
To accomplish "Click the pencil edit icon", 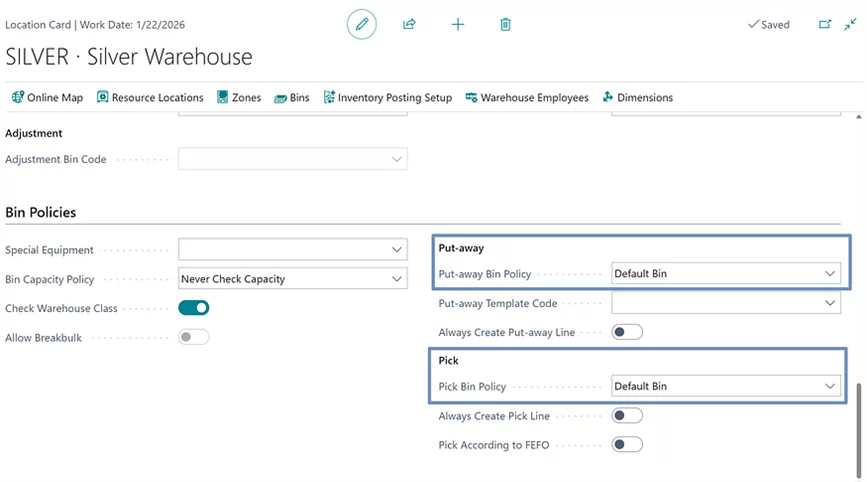I will (x=362, y=24).
